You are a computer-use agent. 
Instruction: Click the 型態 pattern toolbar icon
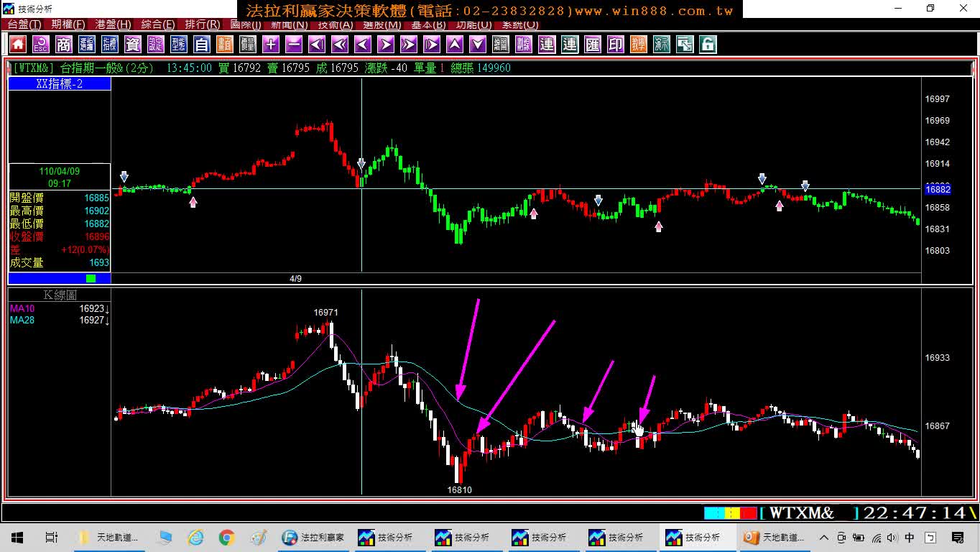(179, 45)
